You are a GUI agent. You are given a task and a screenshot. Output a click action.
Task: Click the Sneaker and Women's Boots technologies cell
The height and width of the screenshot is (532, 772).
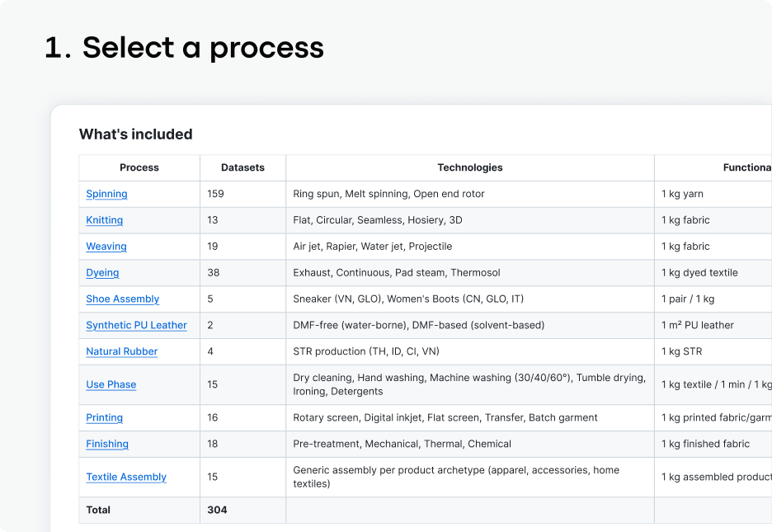[x=470, y=299]
